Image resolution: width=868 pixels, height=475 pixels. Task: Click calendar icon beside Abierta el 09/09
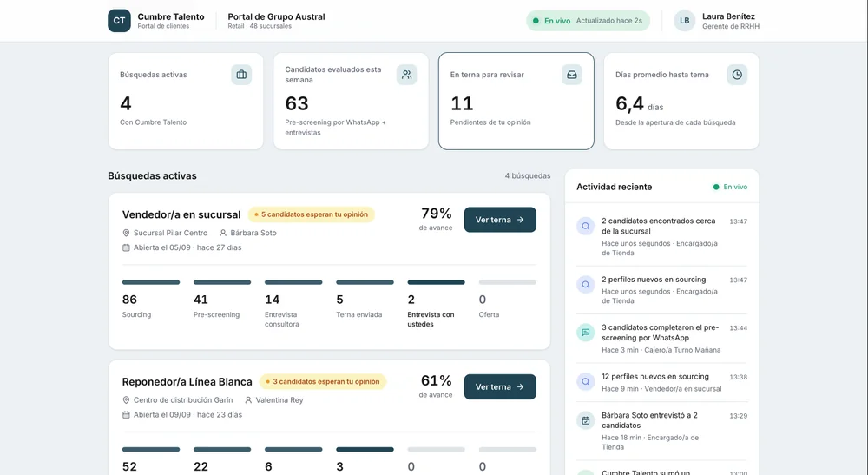[x=126, y=415]
